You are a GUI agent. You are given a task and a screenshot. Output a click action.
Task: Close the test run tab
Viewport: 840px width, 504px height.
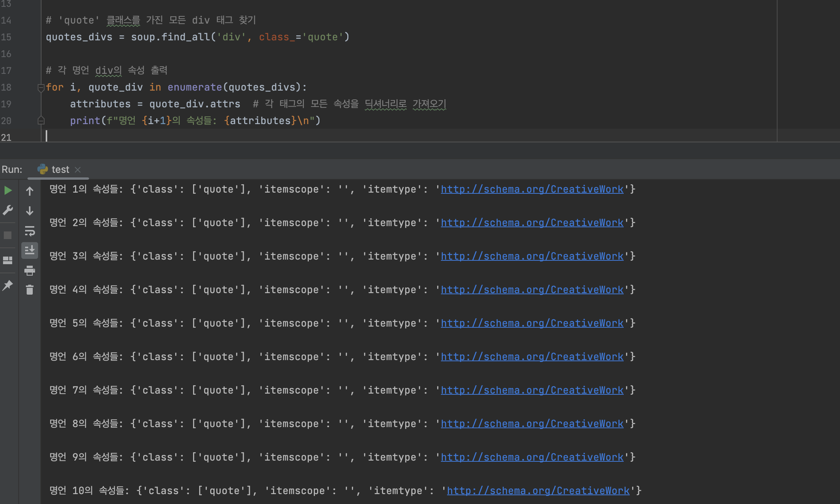point(78,170)
